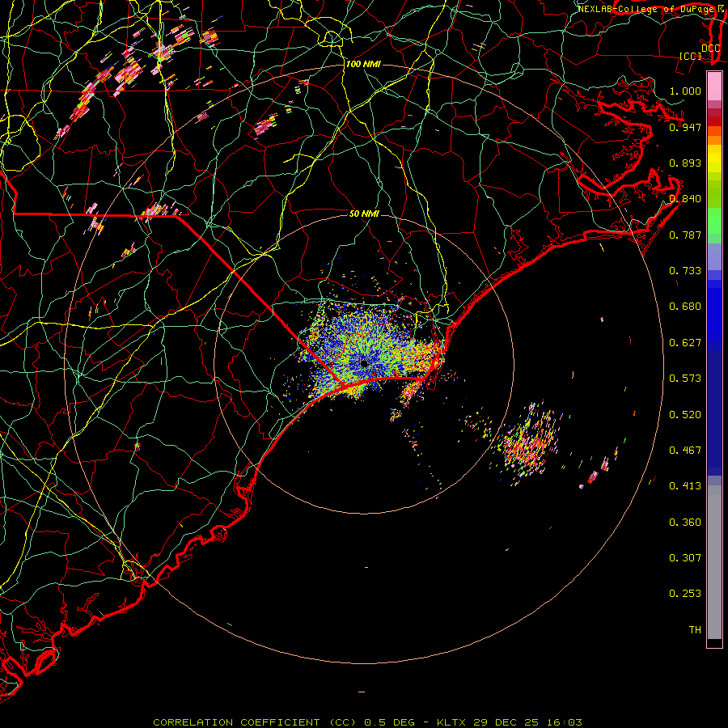The height and width of the screenshot is (728, 728).
Task: Select the 1.000 value on color scale
Action: pyautogui.click(x=685, y=91)
